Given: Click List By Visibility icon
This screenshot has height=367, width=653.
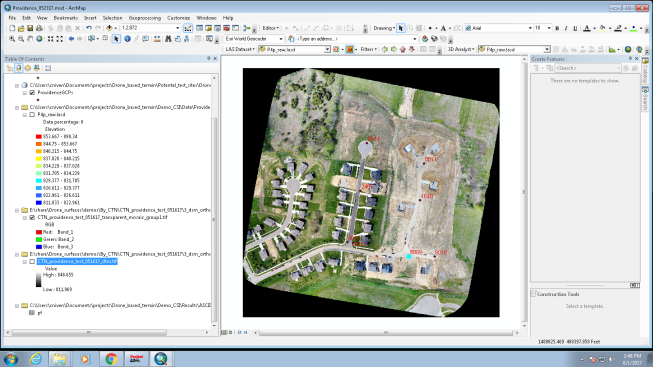Looking at the screenshot, I should coord(27,68).
